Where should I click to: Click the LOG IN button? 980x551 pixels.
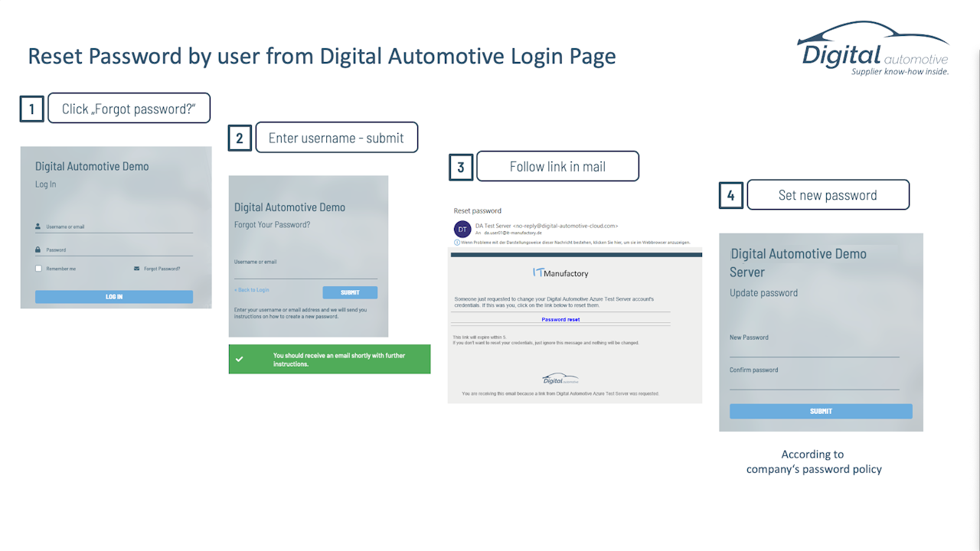pyautogui.click(x=114, y=297)
